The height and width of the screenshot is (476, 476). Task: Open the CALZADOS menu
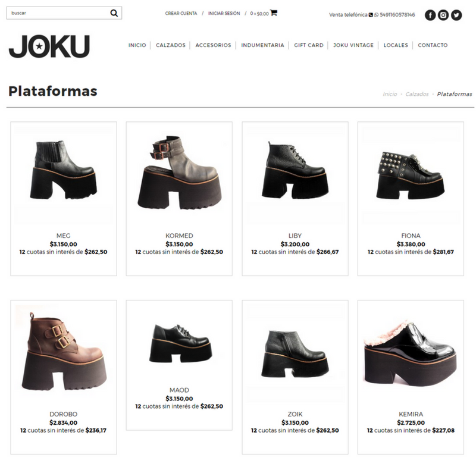171,45
